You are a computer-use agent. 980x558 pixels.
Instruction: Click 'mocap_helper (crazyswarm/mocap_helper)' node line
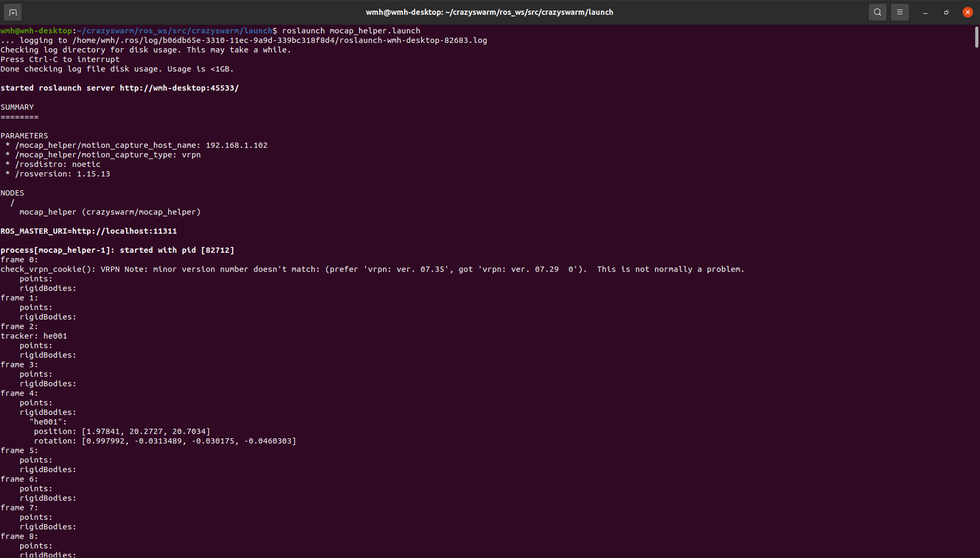coord(110,212)
